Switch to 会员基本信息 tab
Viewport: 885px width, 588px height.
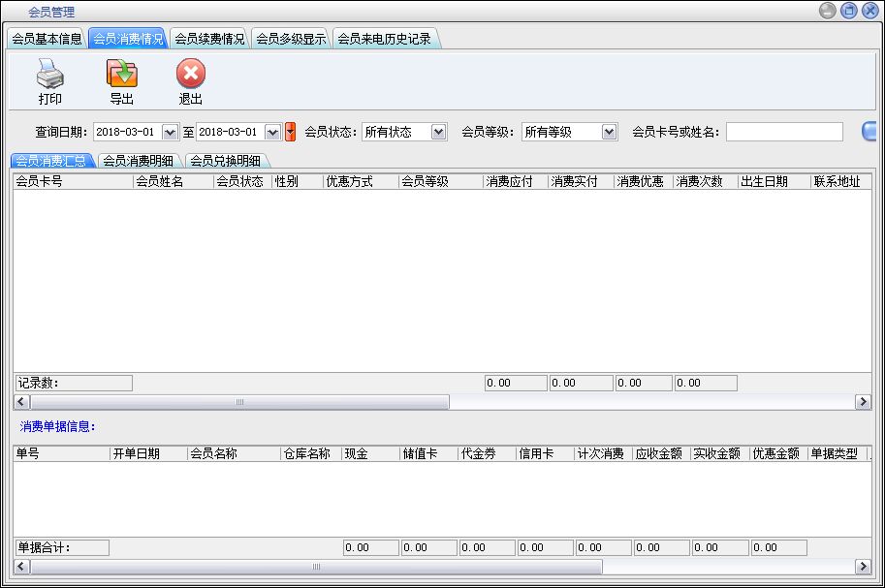(47, 39)
